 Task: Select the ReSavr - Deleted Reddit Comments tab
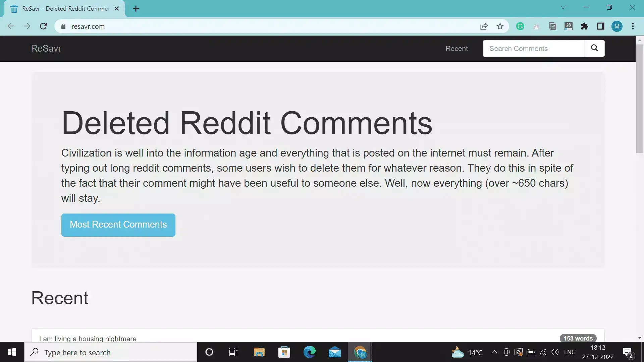(64, 9)
